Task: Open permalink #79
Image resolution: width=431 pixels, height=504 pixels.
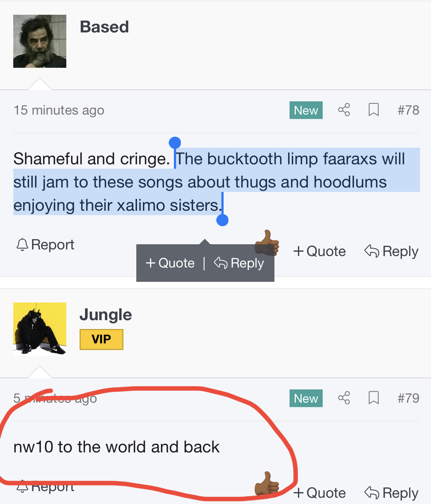Action: (x=409, y=398)
